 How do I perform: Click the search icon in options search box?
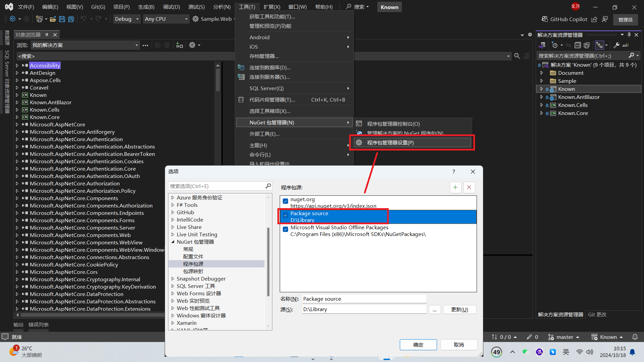(x=268, y=186)
